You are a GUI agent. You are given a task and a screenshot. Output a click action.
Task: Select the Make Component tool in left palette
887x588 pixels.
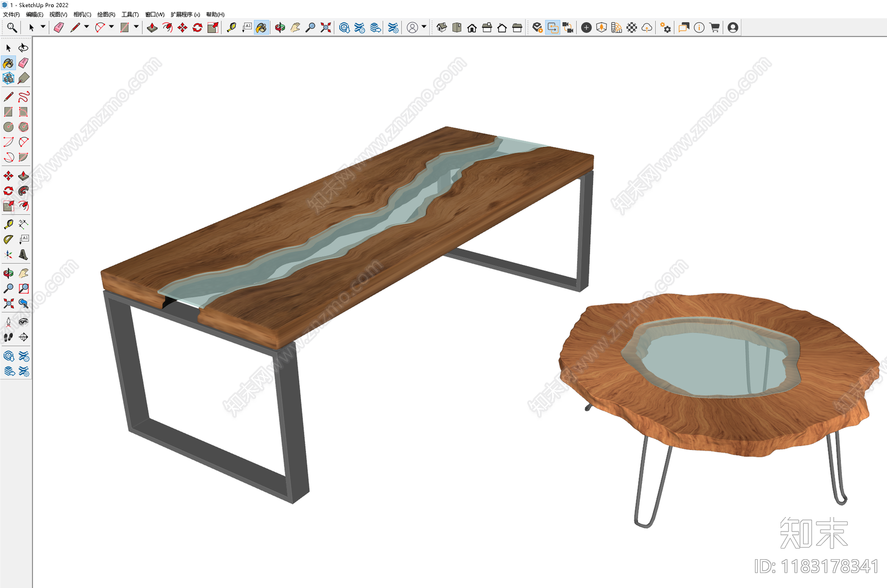coord(8,78)
